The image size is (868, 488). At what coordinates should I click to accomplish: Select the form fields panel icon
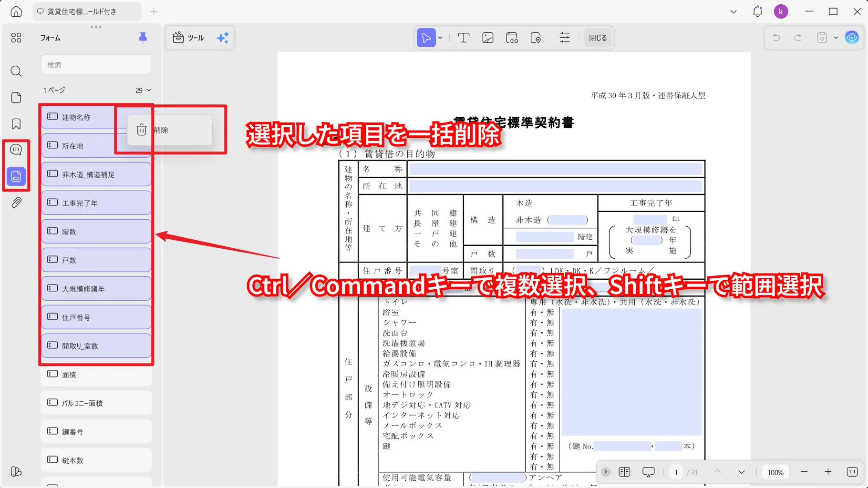[16, 176]
